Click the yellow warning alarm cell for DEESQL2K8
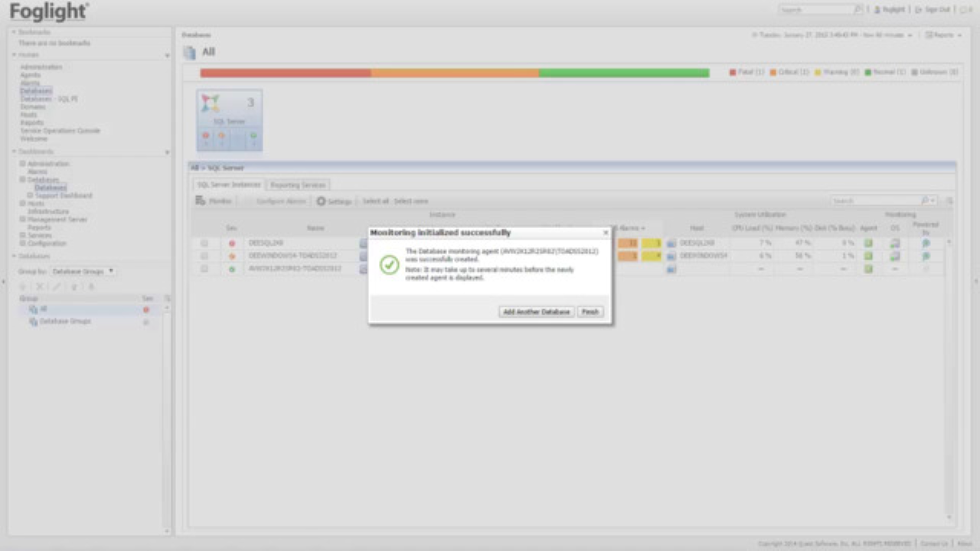Image resolution: width=980 pixels, height=551 pixels. pyautogui.click(x=652, y=243)
